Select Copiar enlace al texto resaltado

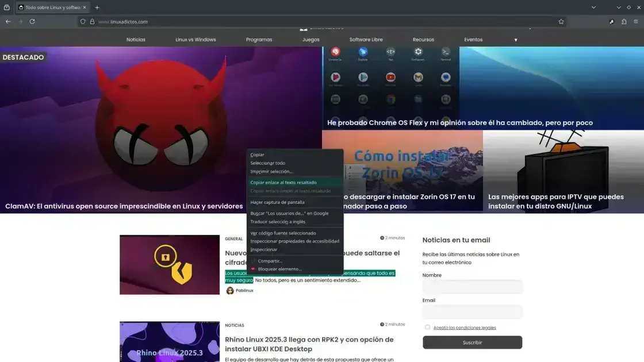(295, 182)
